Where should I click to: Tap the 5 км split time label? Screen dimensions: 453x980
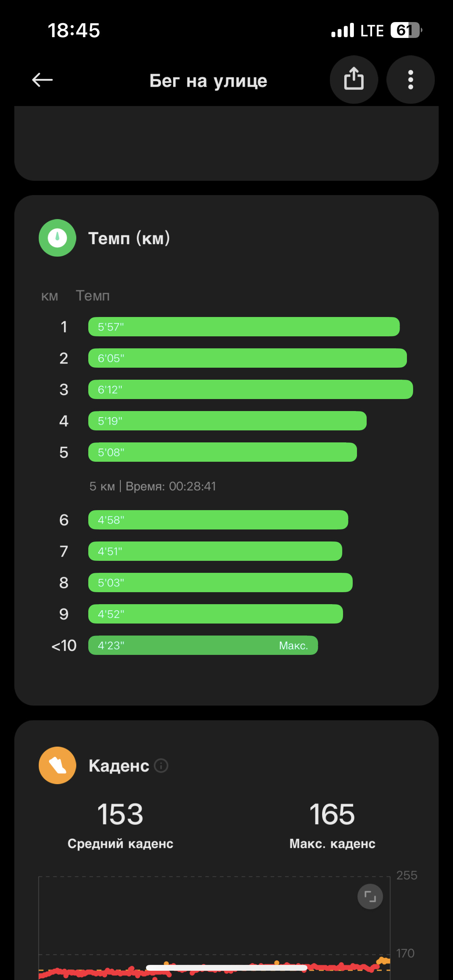[153, 486]
